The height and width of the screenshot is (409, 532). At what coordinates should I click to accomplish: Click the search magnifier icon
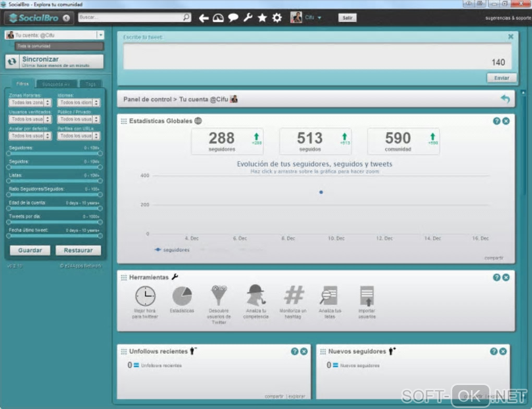pos(187,17)
